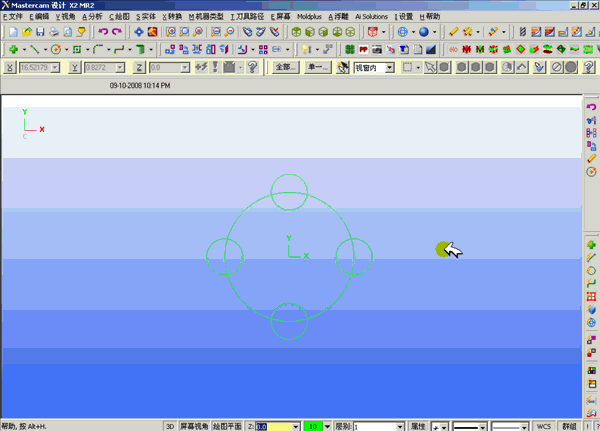Image resolution: width=600 pixels, height=431 pixels.
Task: Click the 单一... select only button
Action: coord(318,68)
